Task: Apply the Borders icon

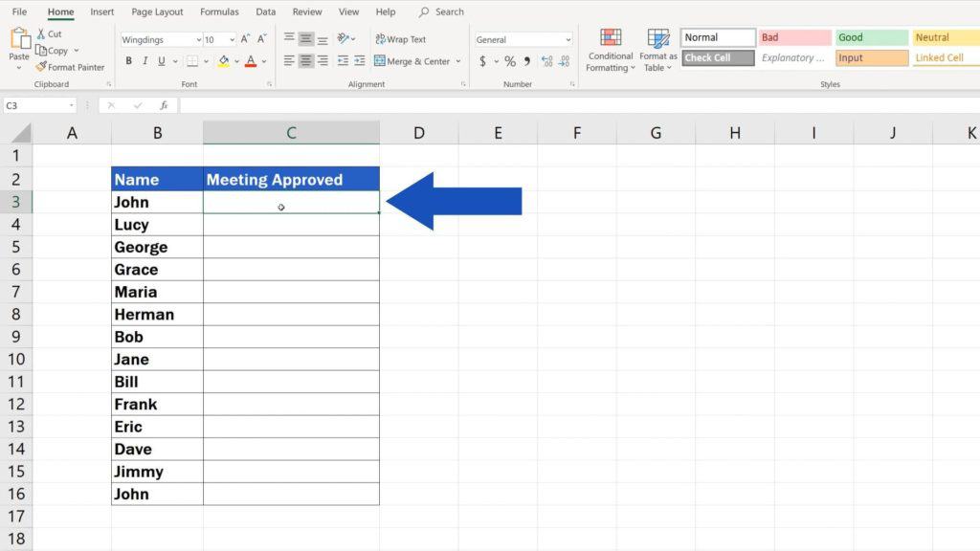Action: pyautogui.click(x=192, y=61)
